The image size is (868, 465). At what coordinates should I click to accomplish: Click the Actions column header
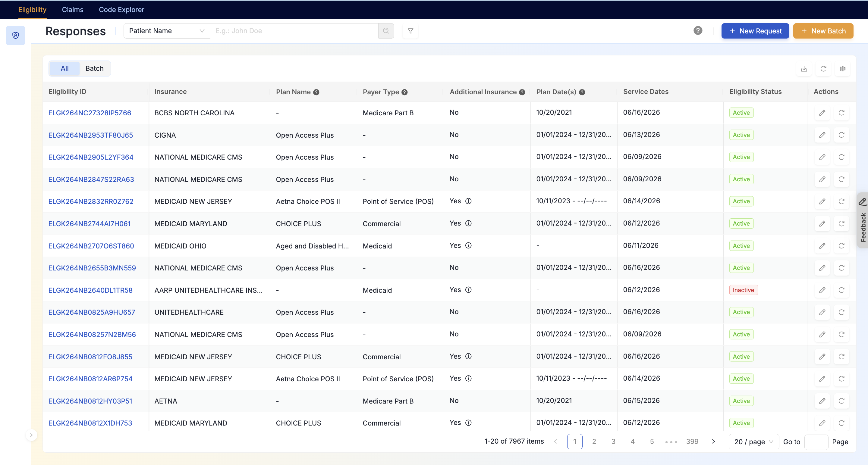[826, 92]
